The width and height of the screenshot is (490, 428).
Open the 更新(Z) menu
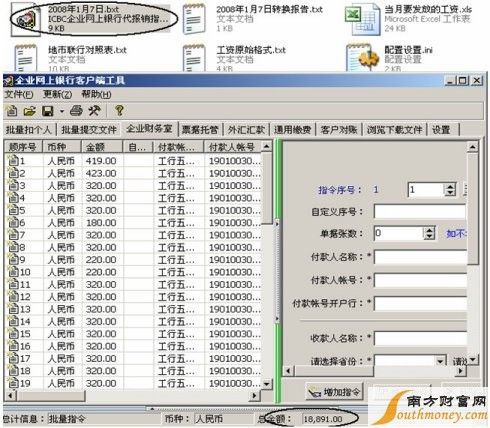click(57, 94)
